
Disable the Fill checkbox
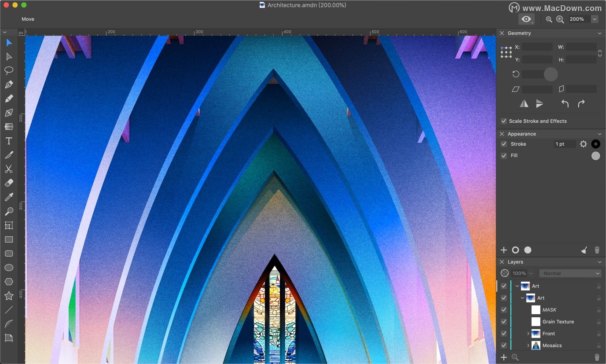[x=504, y=155]
